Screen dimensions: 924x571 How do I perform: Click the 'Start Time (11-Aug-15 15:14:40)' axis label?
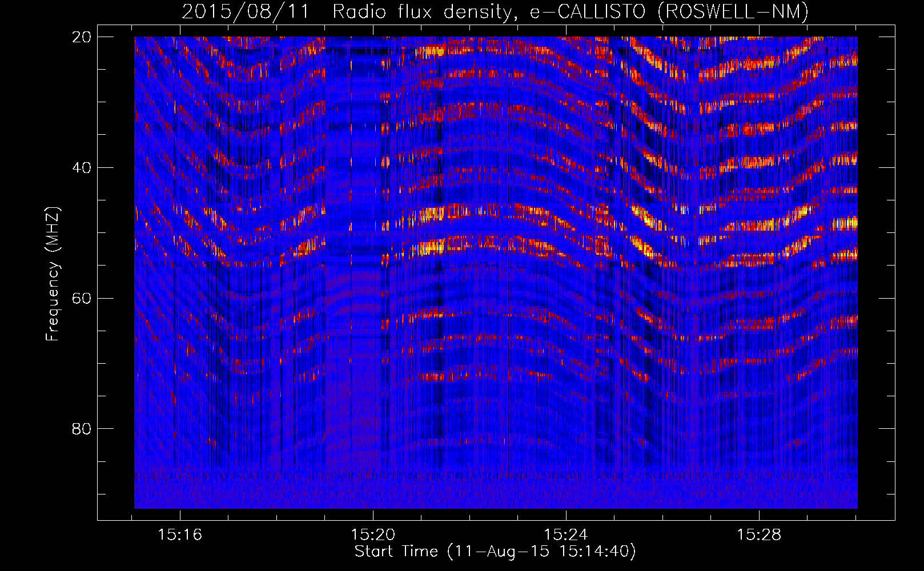(x=495, y=552)
